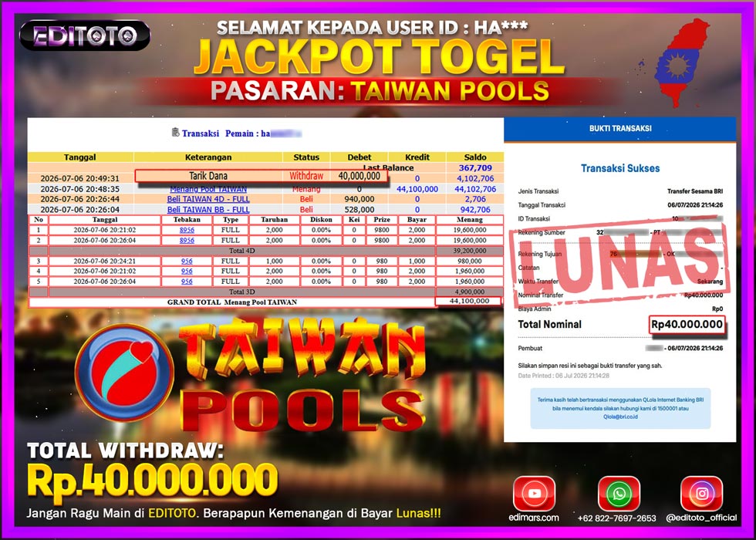Image resolution: width=756 pixels, height=540 pixels.
Task: Click the Status column header
Action: tap(307, 157)
